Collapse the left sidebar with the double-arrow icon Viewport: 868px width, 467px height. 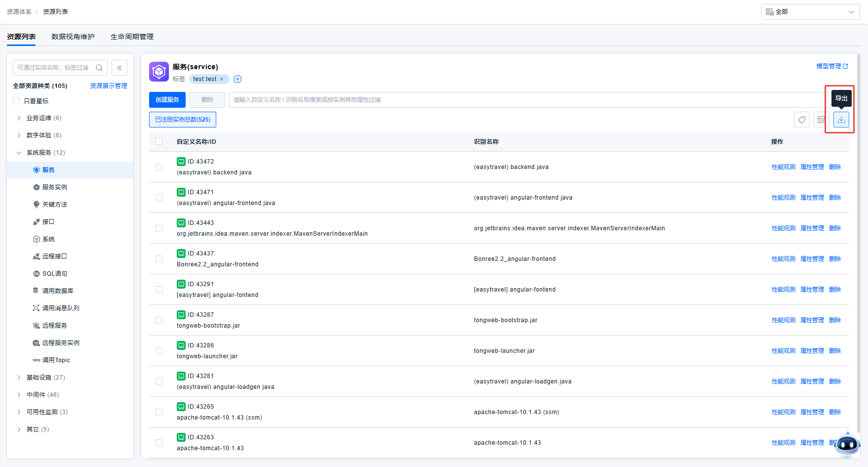pyautogui.click(x=119, y=68)
